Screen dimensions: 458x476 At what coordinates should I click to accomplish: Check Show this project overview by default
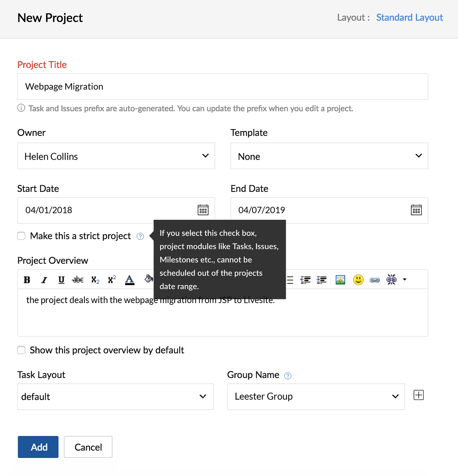coord(21,350)
